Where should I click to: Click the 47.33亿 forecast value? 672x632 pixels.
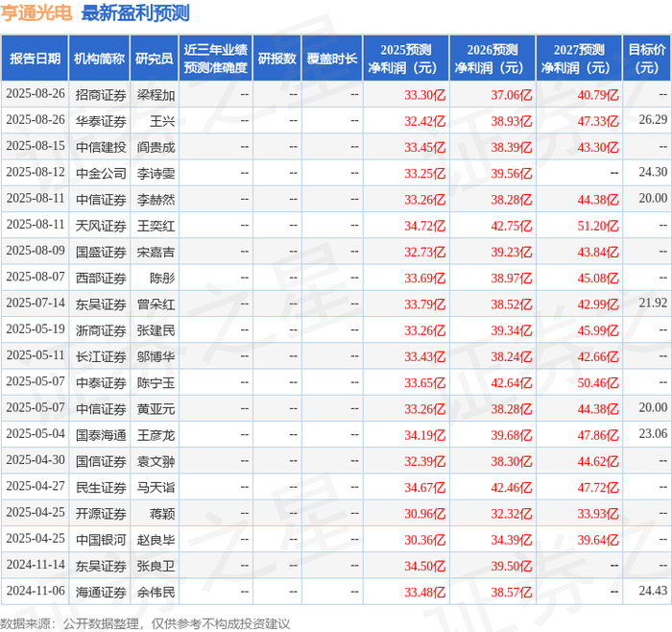point(598,121)
